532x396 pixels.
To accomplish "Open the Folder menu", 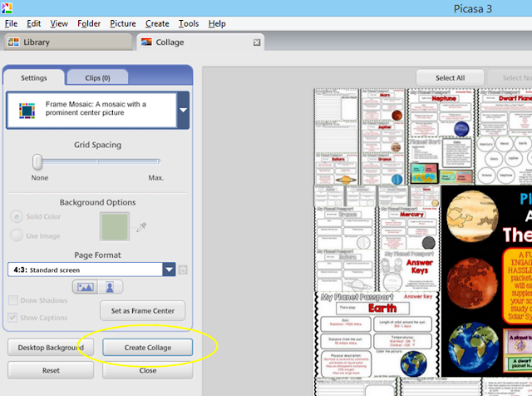I will click(x=89, y=24).
